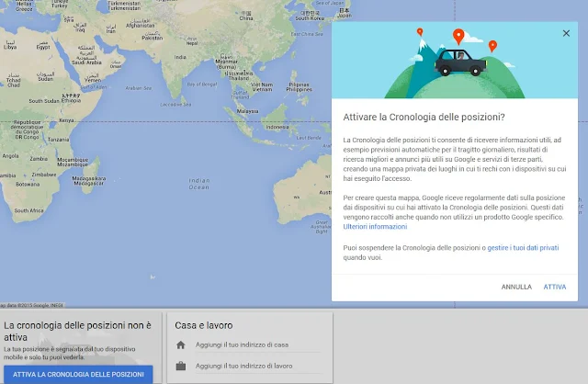Click the home icon in Casa e lavoro
This screenshot has width=588, height=384.
[181, 345]
